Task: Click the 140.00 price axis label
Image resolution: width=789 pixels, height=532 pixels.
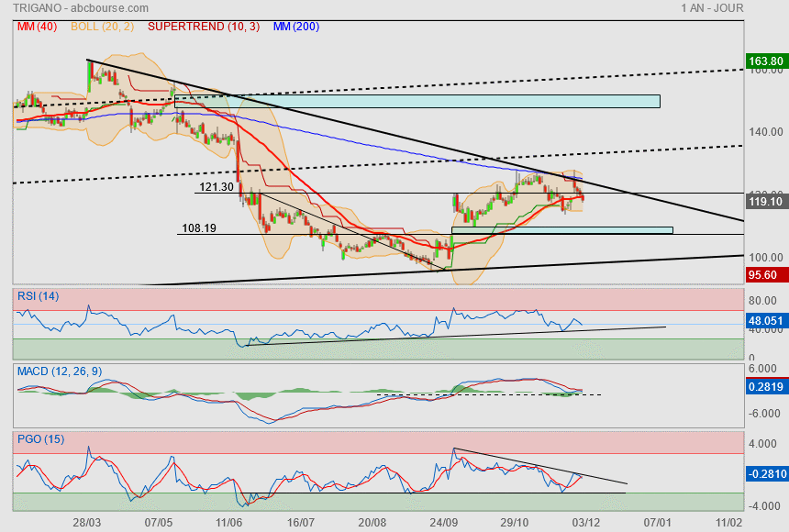Action: (x=766, y=132)
